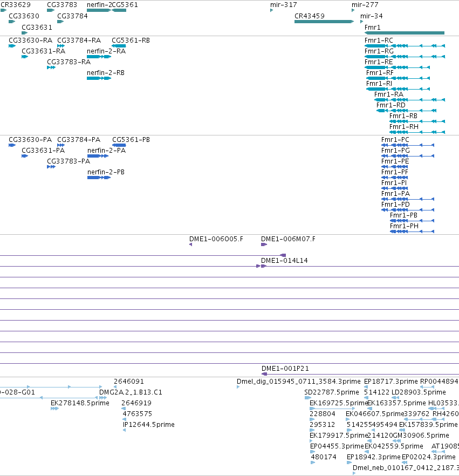Select EST feature 2646091
The image size is (459, 476).
click(115, 387)
